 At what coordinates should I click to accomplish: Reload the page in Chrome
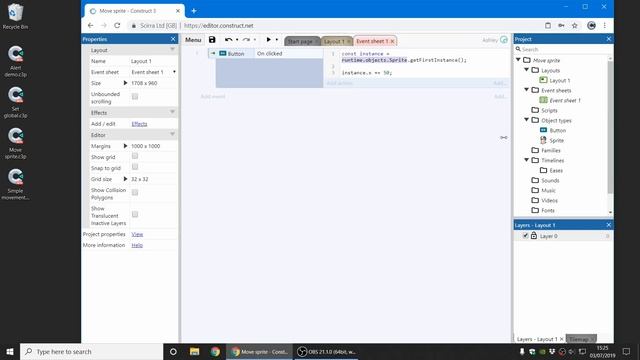click(x=117, y=25)
